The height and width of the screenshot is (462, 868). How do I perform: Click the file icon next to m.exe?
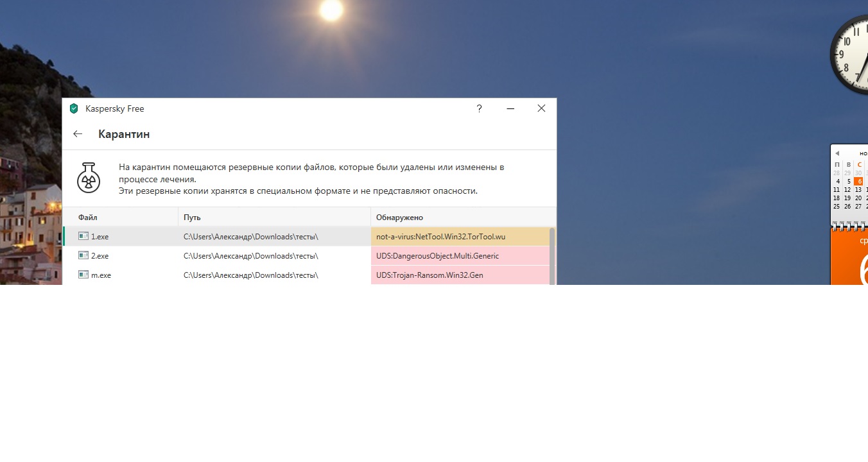[83, 275]
